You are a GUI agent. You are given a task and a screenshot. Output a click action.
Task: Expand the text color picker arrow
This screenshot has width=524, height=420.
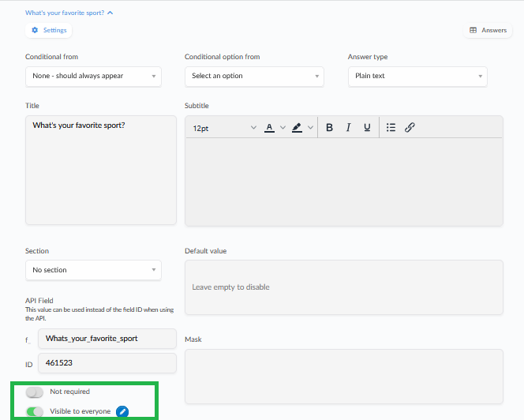[x=283, y=128]
